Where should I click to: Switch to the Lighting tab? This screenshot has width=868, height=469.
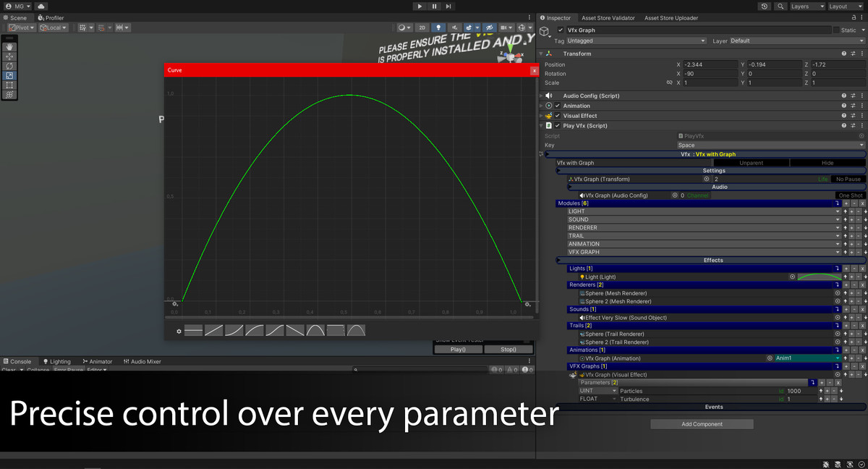(x=56, y=361)
